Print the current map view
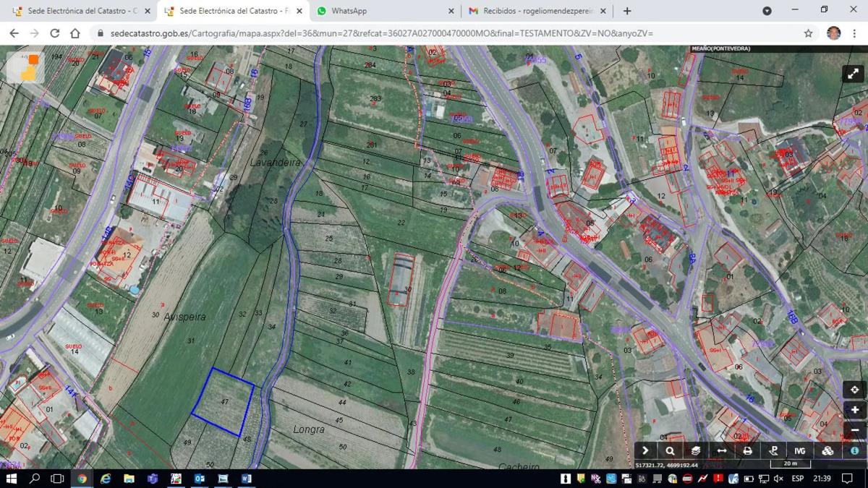Screen dimensions: 868x488 pos(747,450)
